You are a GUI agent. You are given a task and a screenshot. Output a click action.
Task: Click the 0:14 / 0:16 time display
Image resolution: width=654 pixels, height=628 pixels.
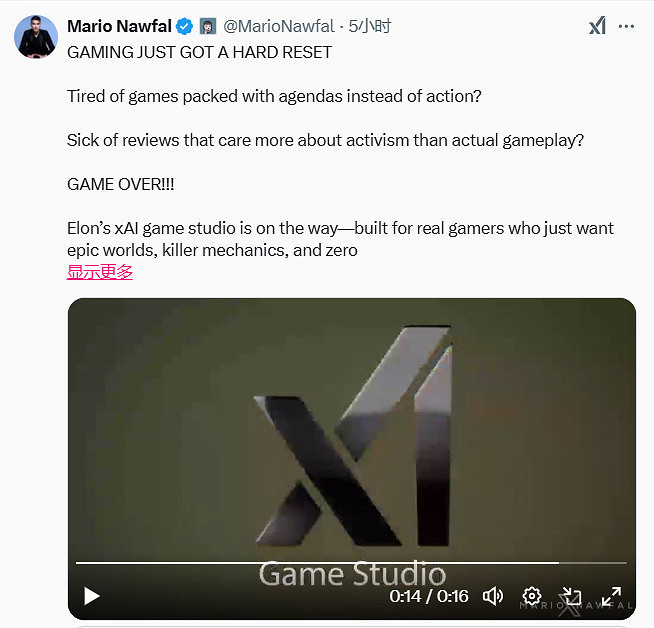tap(429, 596)
